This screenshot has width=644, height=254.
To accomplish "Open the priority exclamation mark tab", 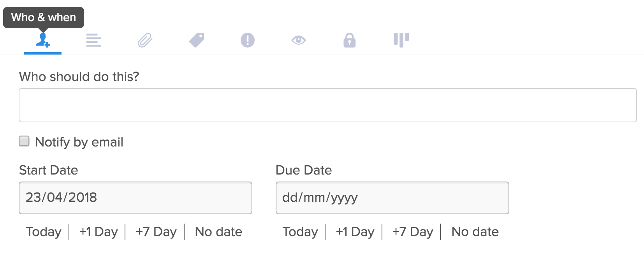I will coord(248,40).
